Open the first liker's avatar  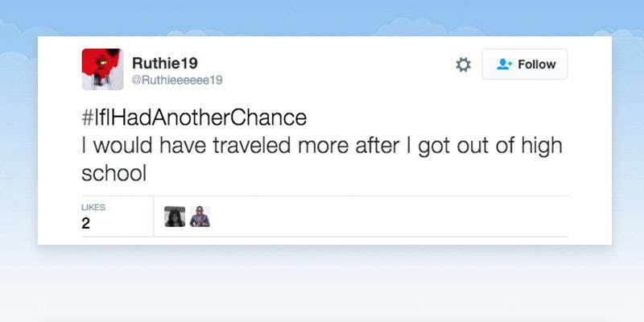coord(175,217)
